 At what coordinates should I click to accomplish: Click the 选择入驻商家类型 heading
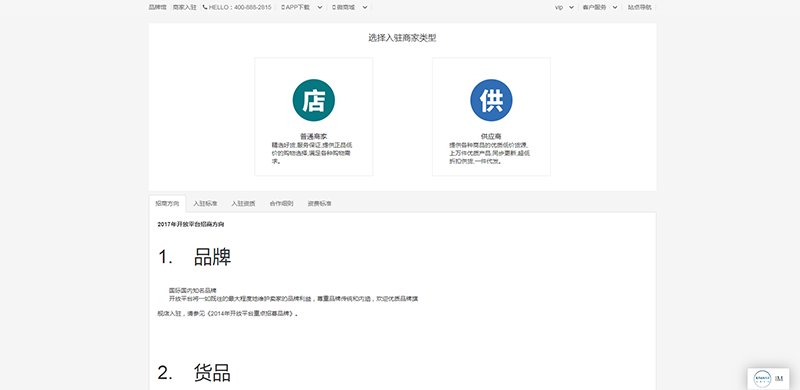(402, 38)
